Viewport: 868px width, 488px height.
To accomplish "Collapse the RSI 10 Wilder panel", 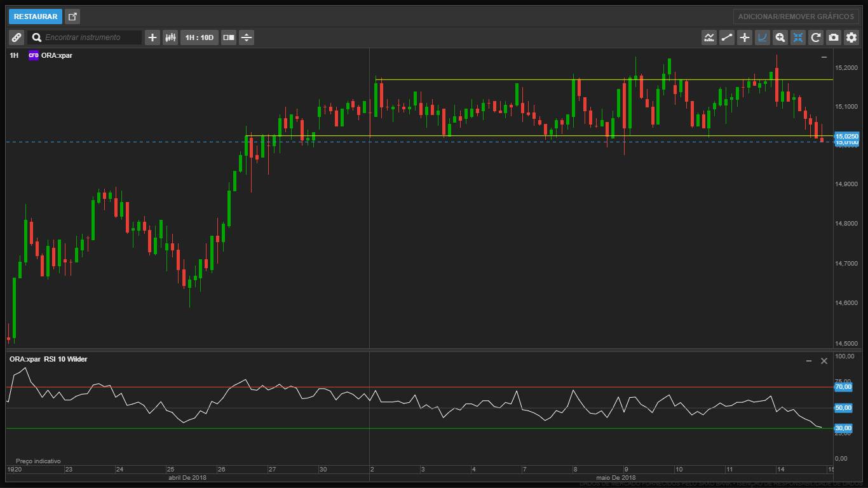I will 809,361.
